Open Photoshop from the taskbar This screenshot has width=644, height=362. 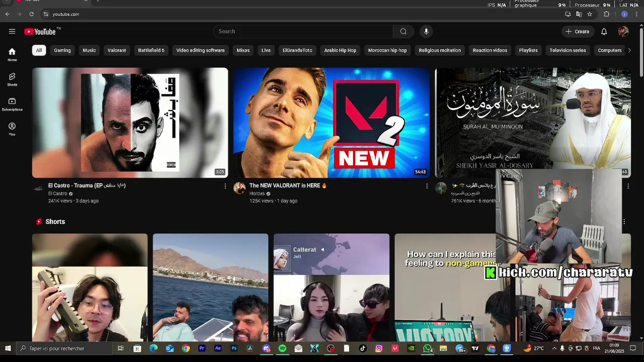(234, 348)
